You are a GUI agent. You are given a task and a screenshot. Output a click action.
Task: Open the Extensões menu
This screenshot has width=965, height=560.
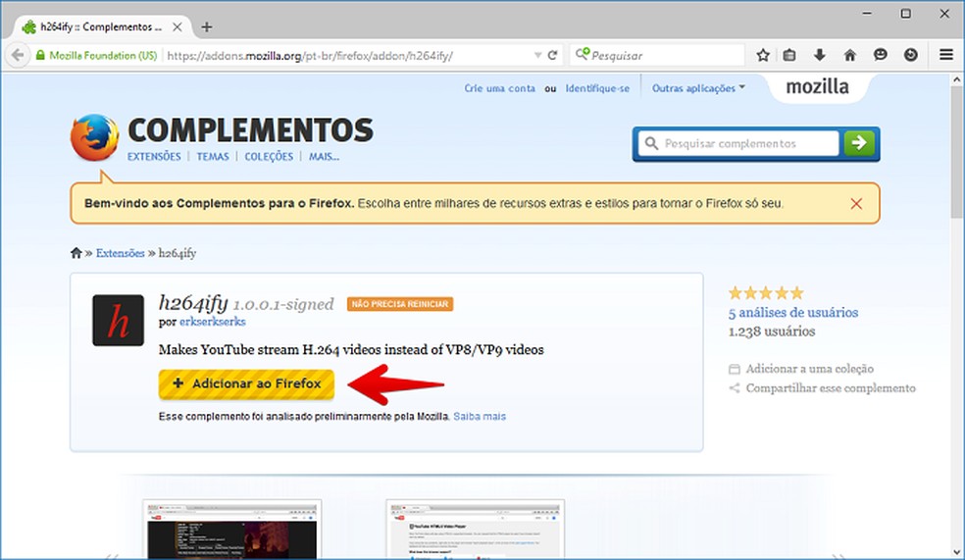click(x=154, y=157)
